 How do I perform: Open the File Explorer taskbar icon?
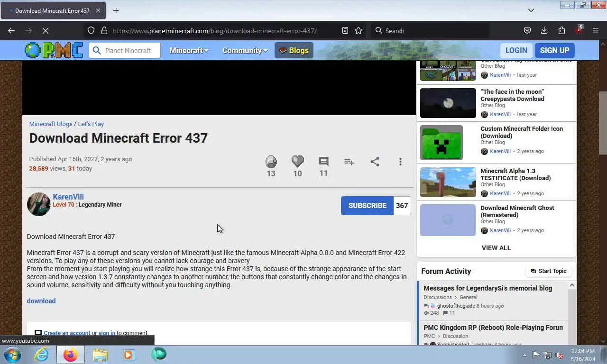pos(100,355)
